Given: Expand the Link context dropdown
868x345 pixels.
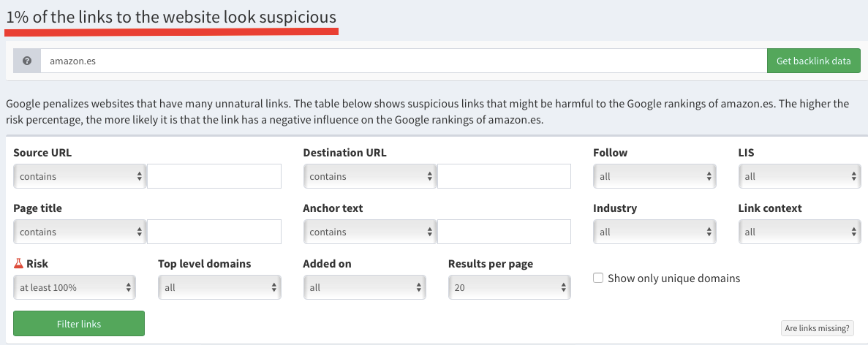Looking at the screenshot, I should (x=799, y=232).
